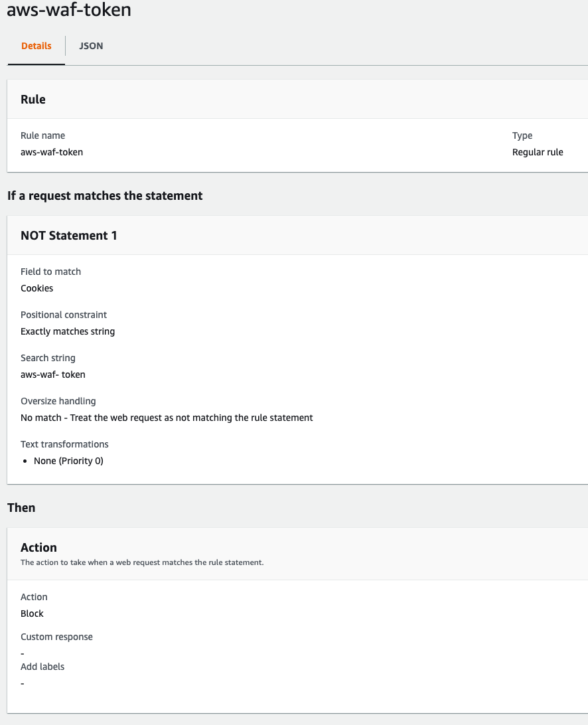The width and height of the screenshot is (588, 725).
Task: Click the Block action value
Action: point(32,613)
